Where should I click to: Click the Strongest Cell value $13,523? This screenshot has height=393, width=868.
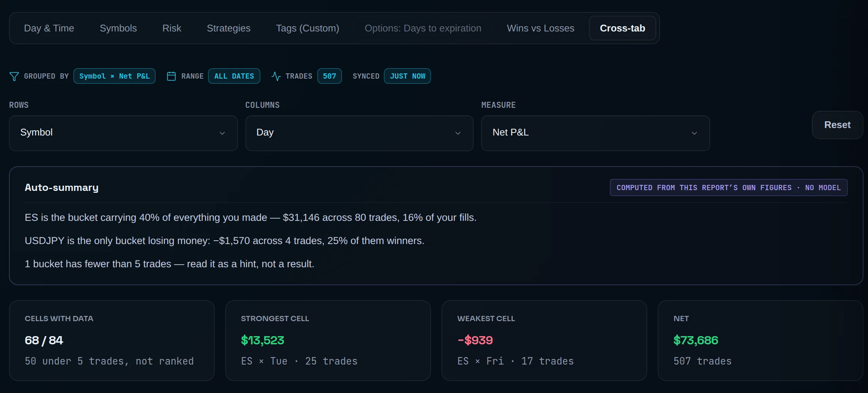(x=263, y=340)
